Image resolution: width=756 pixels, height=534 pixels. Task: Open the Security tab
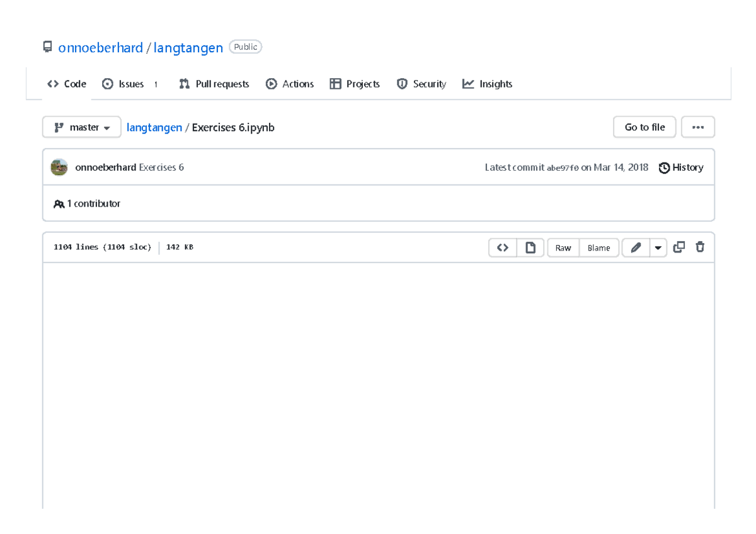coord(421,84)
